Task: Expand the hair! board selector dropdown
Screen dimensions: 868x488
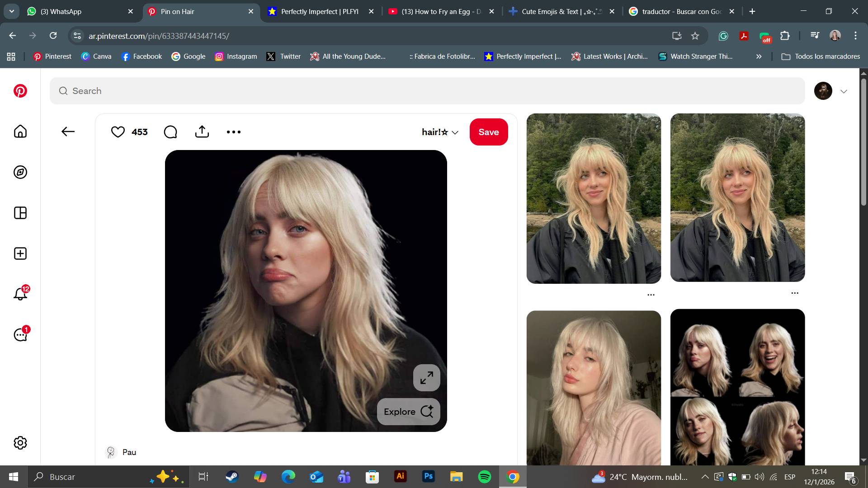Action: 440,132
